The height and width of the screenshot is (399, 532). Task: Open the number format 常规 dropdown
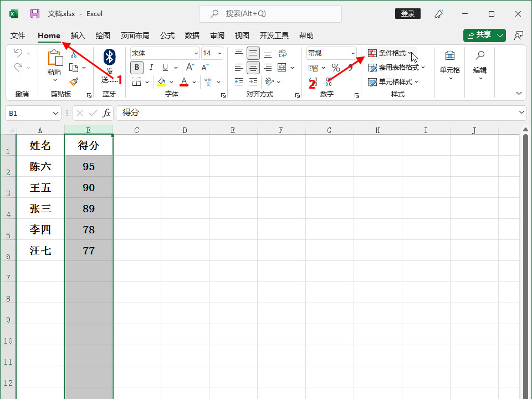[x=353, y=53]
